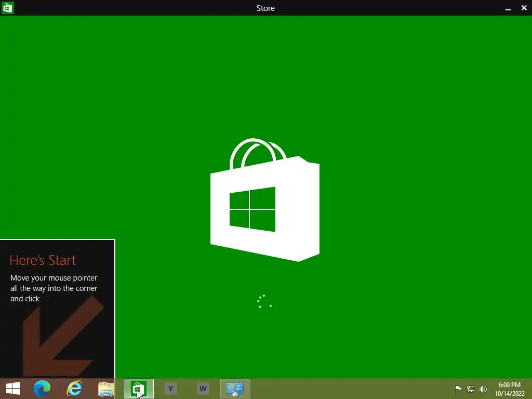532x399 pixels.
Task: Open File Explorer from taskbar
Action: pos(106,389)
